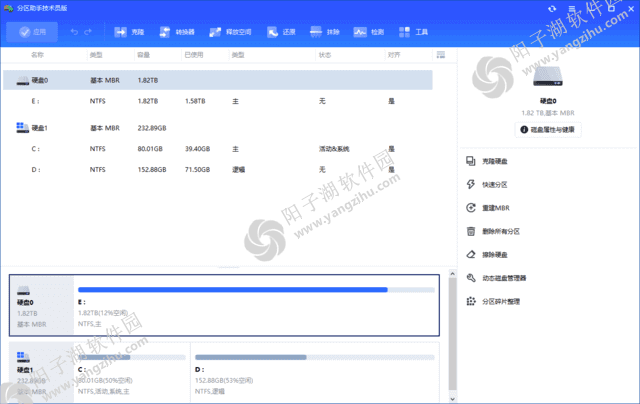Click the redo arrow in the toolbar
The image size is (640, 404).
[88, 32]
